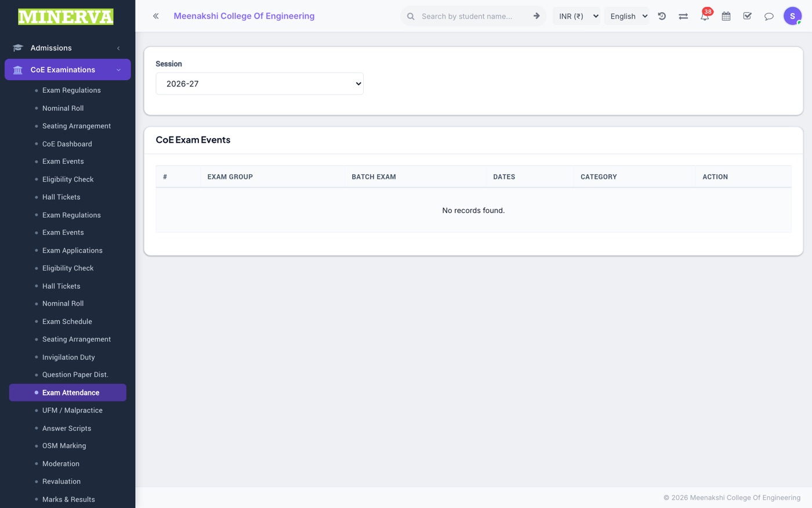Open the Session dropdown showing 2026-27
The image size is (812, 508).
259,84
